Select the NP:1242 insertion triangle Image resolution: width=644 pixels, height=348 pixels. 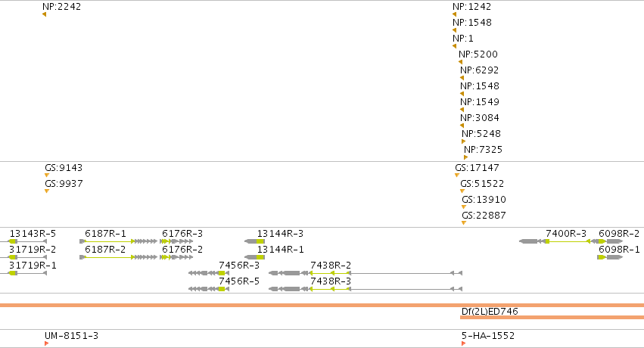click(x=454, y=15)
